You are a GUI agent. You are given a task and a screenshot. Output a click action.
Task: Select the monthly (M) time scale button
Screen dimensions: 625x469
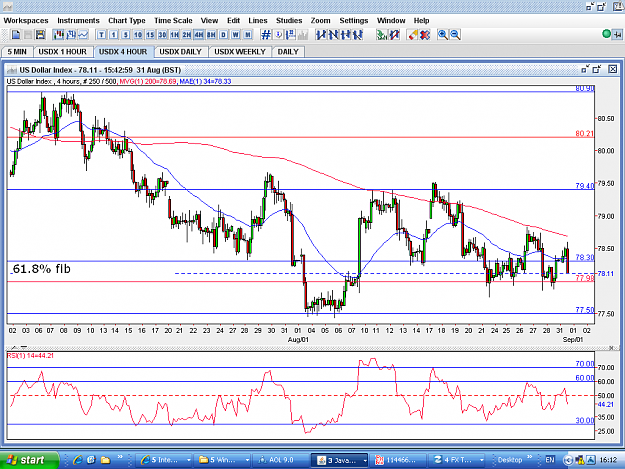248,35
